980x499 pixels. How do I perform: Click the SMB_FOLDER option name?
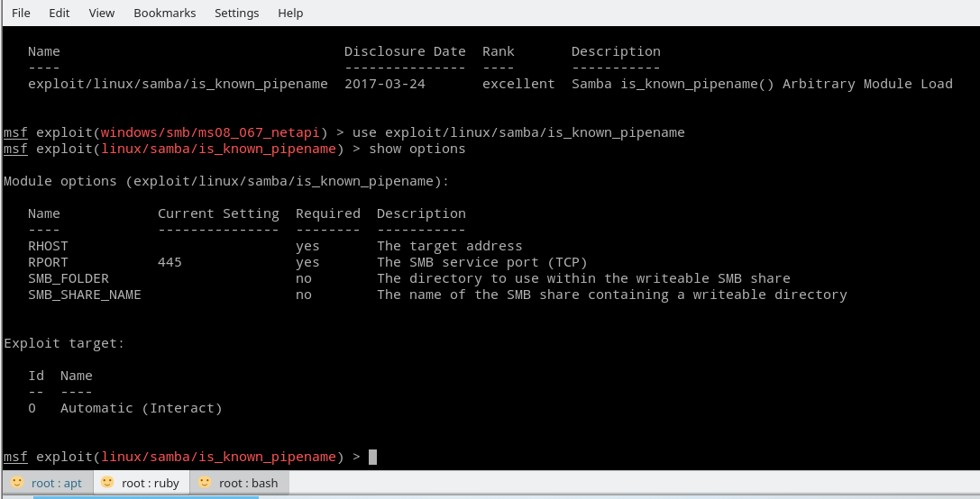tap(69, 278)
